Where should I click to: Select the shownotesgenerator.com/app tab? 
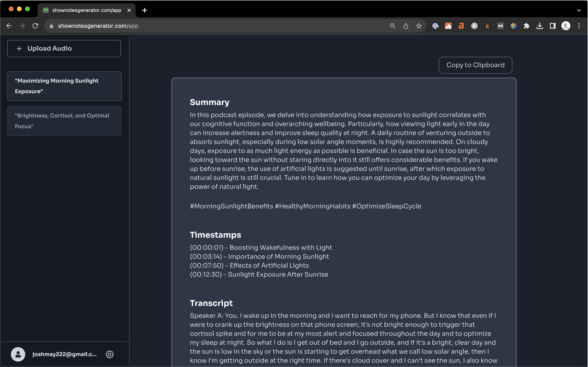tap(87, 10)
